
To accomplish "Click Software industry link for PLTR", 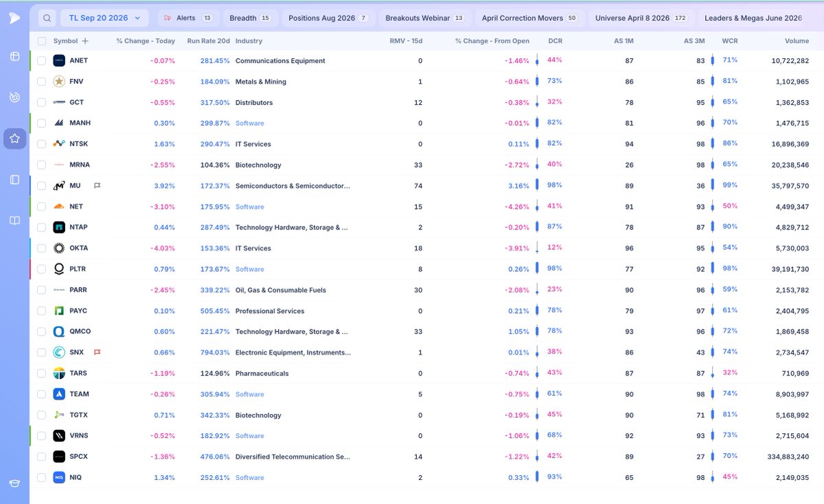I will coord(250,269).
